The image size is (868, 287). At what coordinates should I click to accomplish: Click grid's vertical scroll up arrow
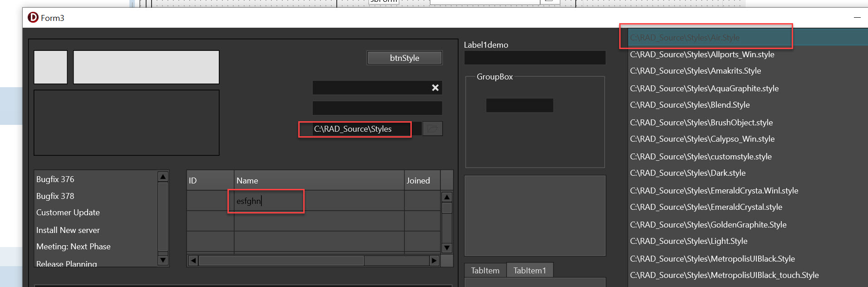click(x=447, y=197)
